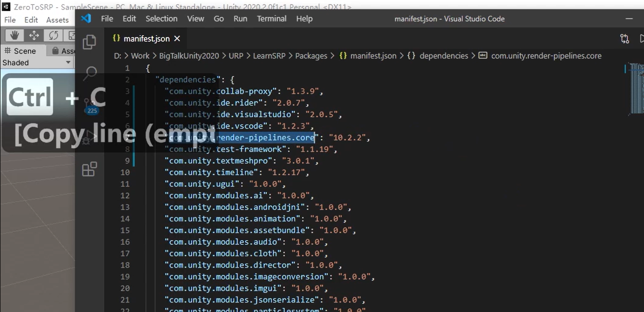
Task: Open the Search view in VS Code
Action: click(90, 73)
